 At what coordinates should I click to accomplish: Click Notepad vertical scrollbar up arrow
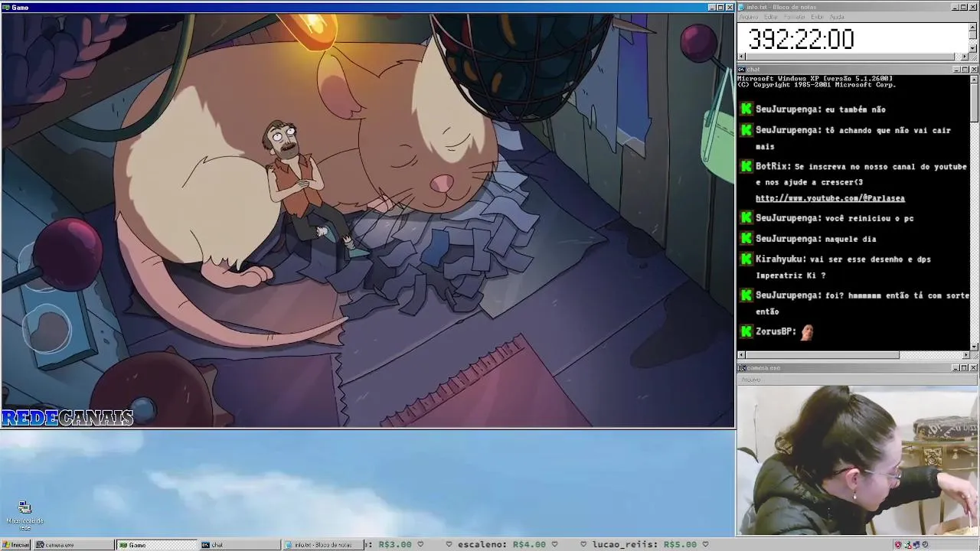coord(973,27)
